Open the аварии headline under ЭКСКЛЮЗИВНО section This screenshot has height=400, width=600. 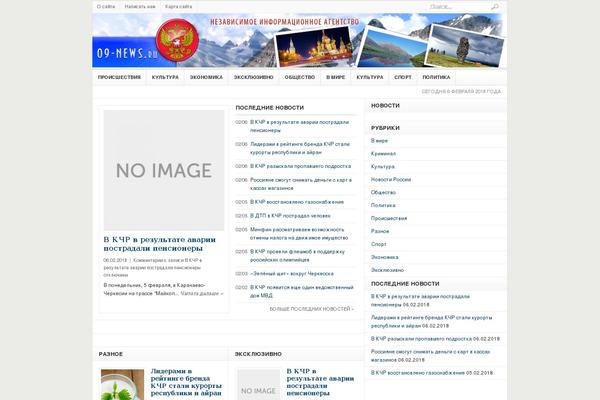point(320,382)
